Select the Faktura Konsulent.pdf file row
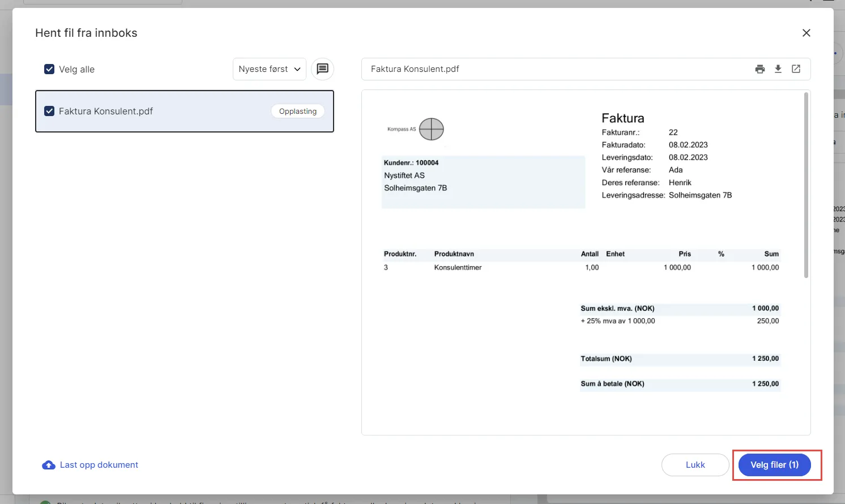Viewport: 845px width, 504px height. point(185,111)
